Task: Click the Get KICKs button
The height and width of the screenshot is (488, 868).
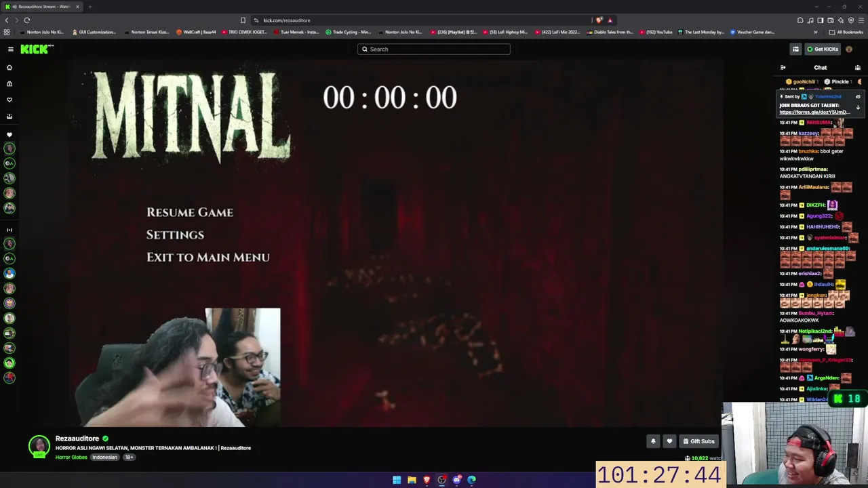Action: 823,49
